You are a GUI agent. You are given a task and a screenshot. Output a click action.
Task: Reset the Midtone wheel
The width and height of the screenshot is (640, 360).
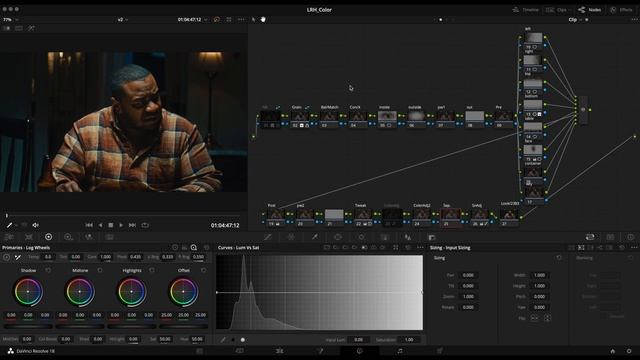(x=100, y=270)
